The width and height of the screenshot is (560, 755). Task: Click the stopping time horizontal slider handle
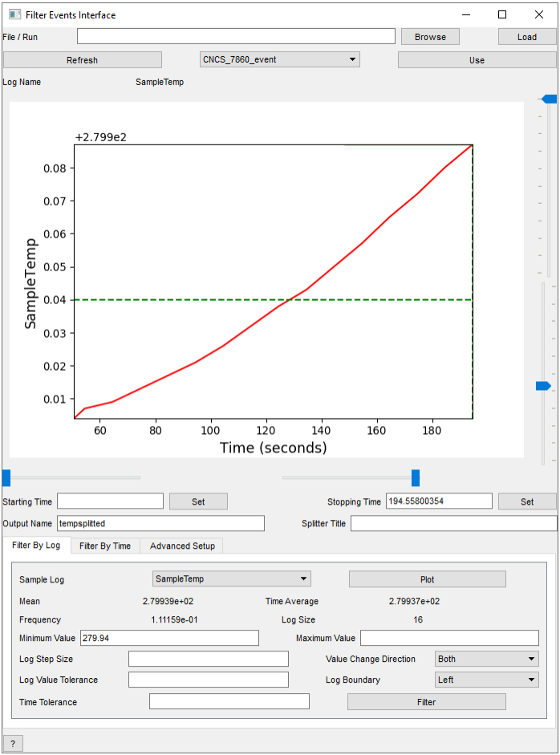tap(416, 478)
